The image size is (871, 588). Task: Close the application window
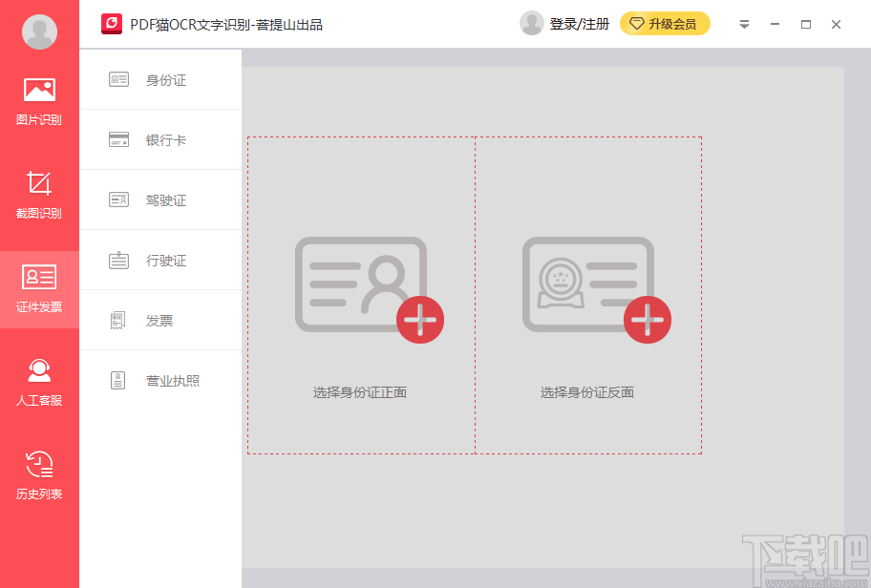point(836,24)
